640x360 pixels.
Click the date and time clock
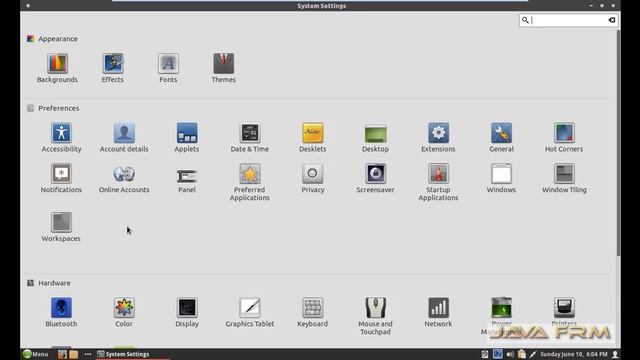point(574,354)
